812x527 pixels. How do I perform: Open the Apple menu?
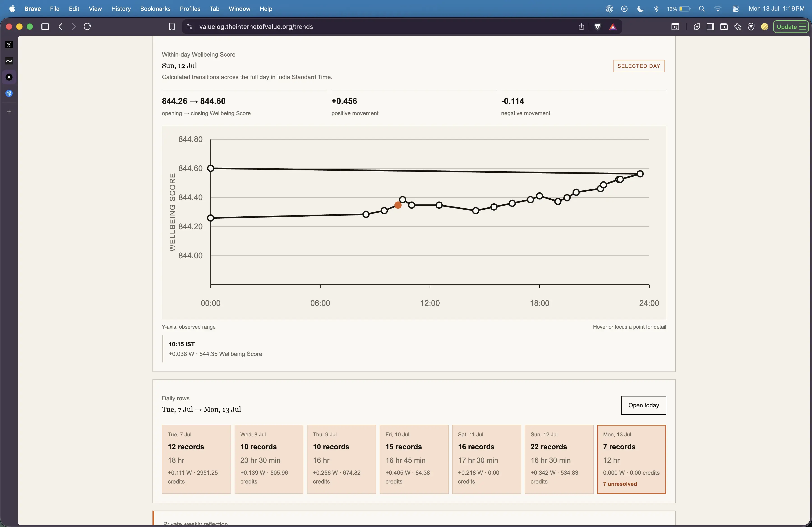coord(12,9)
